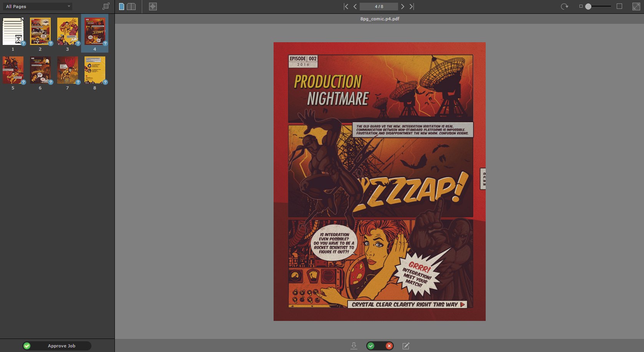Screen dimensions: 644x352
Task: Jump to the last page
Action: click(412, 7)
